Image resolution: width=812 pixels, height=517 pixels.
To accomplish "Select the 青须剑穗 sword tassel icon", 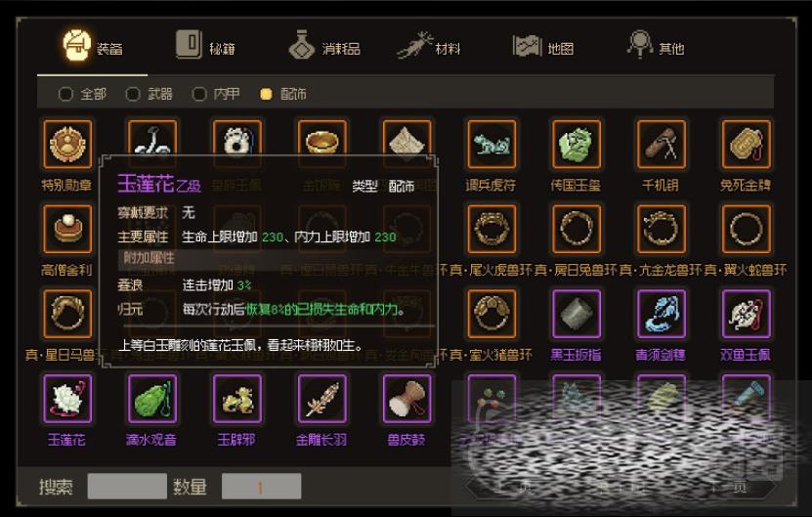I will pyautogui.click(x=662, y=314).
